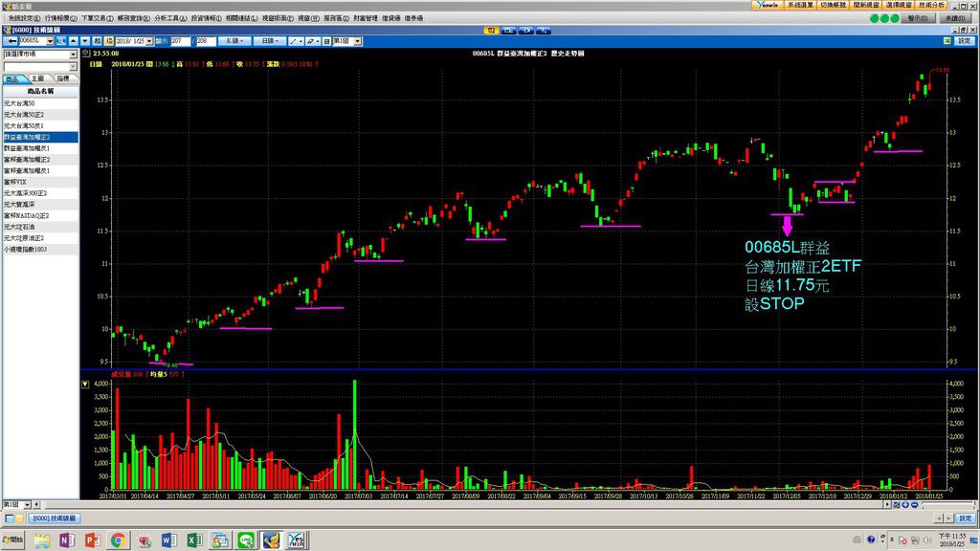The image size is (980, 551).
Task: Click the 設定 button in chart toolbar
Action: [965, 40]
